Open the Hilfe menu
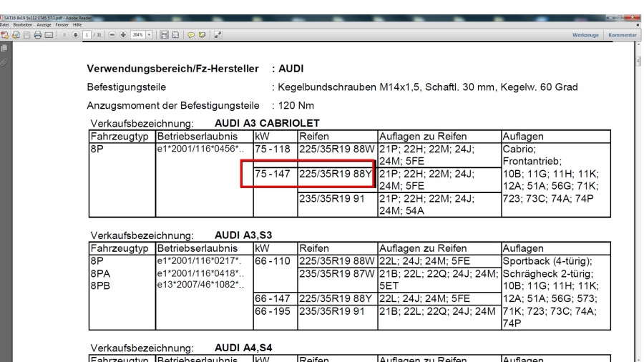The image size is (644, 362). tap(77, 25)
